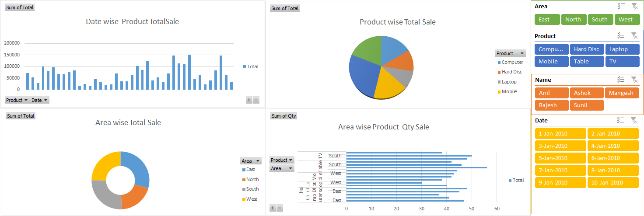Toggle multi-select in the Date slicer
The height and width of the screenshot is (216, 644).
point(621,120)
